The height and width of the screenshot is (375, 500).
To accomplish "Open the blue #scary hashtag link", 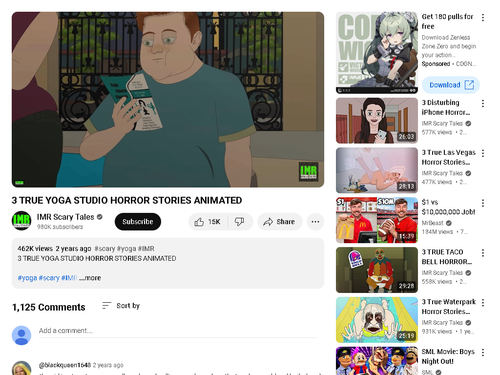I will tap(49, 278).
